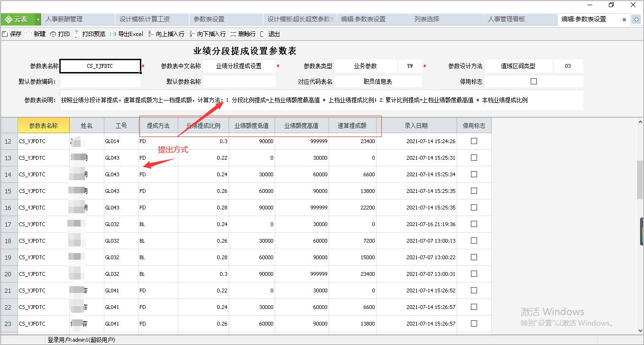Click the 参数表名称 field containing CS_YJFDTC
The width and height of the screenshot is (644, 345).
(x=100, y=66)
